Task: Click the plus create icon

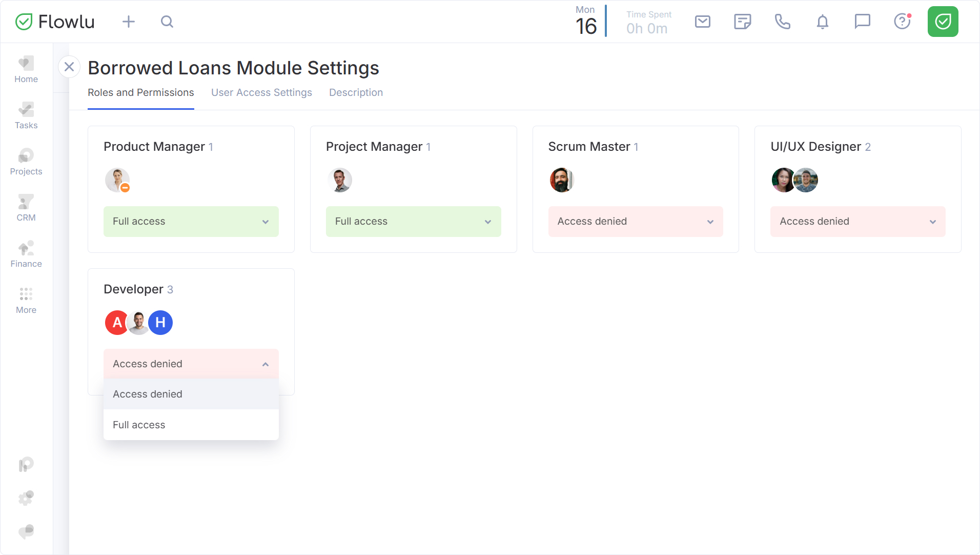Action: point(129,22)
